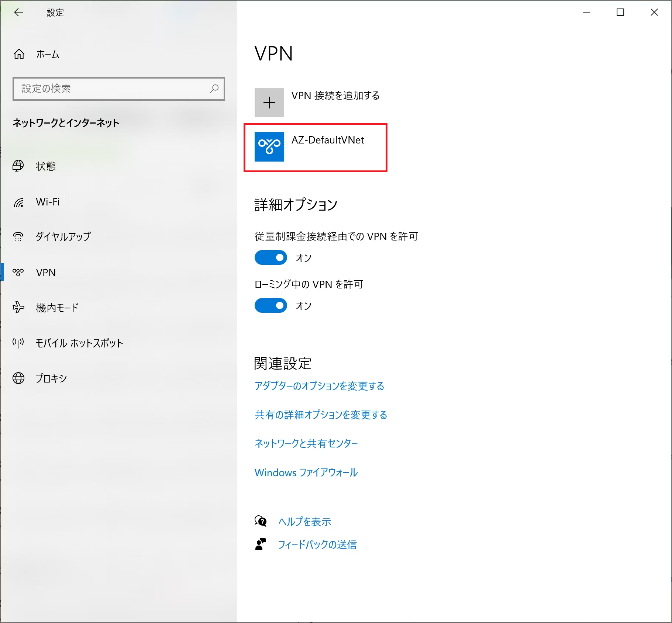Click the plus icon to add VPN

point(269,103)
